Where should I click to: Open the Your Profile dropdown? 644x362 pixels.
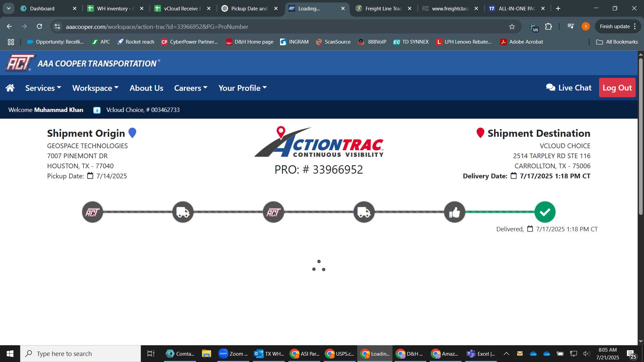(x=243, y=88)
